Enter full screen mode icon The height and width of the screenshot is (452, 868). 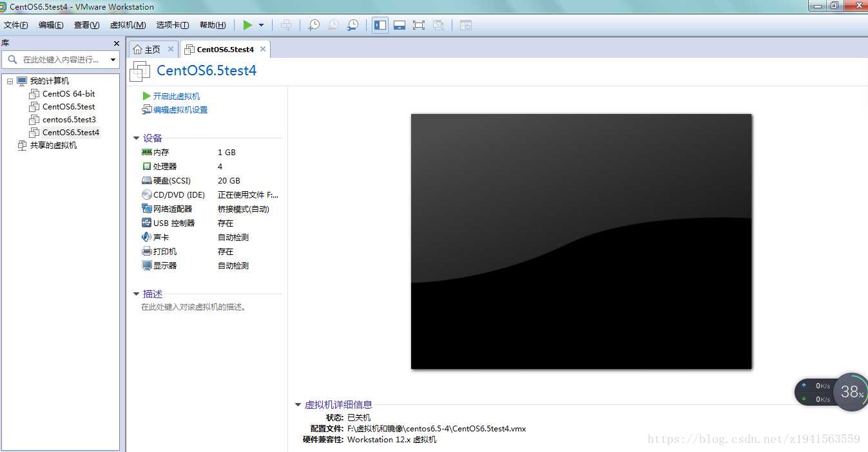(419, 25)
